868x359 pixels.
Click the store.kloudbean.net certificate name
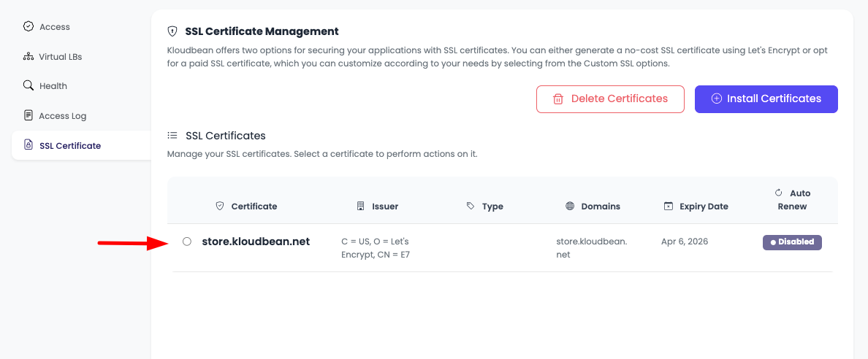click(x=256, y=242)
